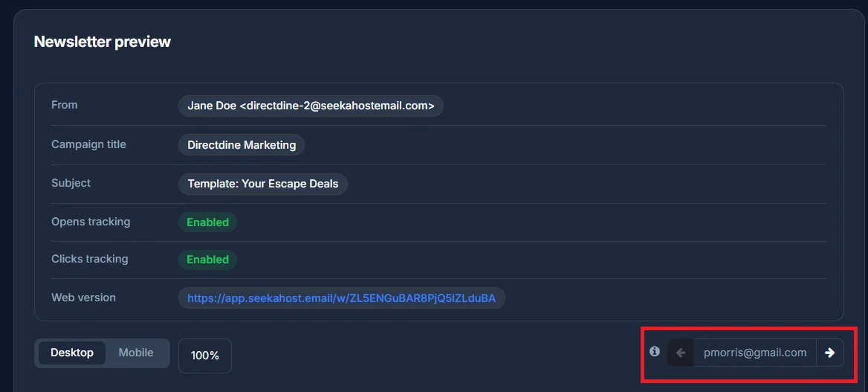Click the Directdine Marketing campaign title
Image resolution: width=868 pixels, height=392 pixels.
242,145
